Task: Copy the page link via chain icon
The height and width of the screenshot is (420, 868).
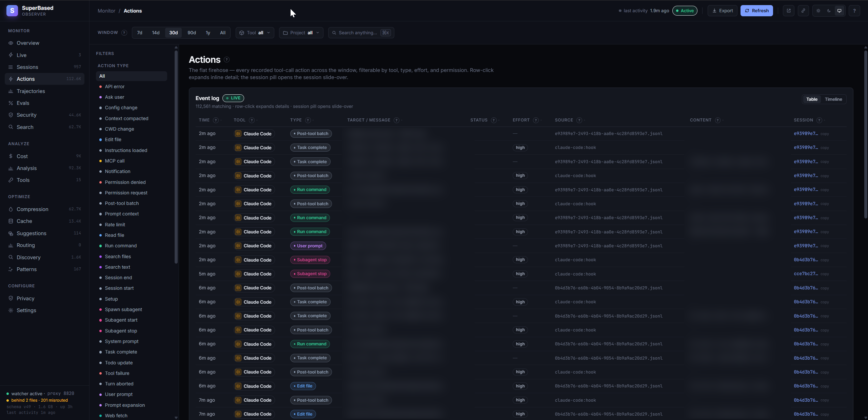Action: click(x=803, y=11)
